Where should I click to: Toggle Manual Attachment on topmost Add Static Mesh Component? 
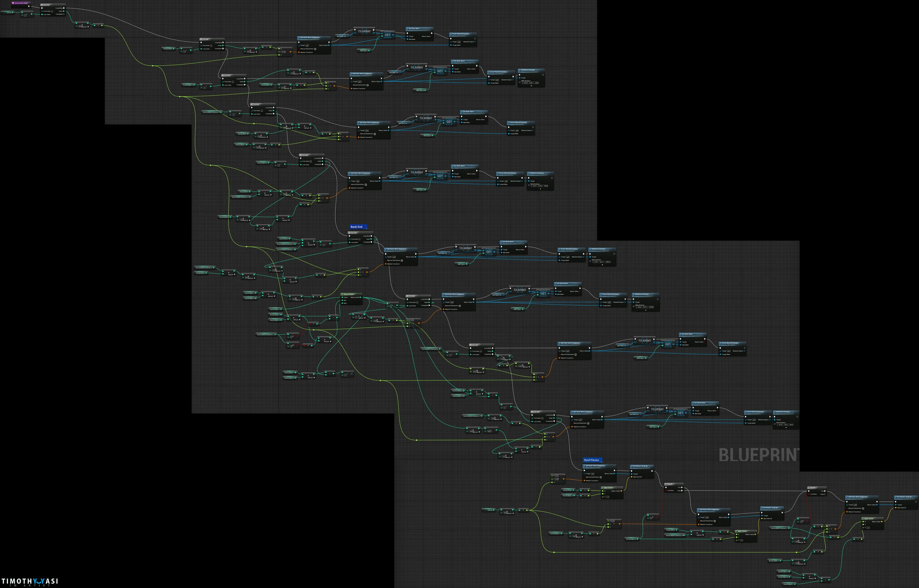tap(315, 49)
